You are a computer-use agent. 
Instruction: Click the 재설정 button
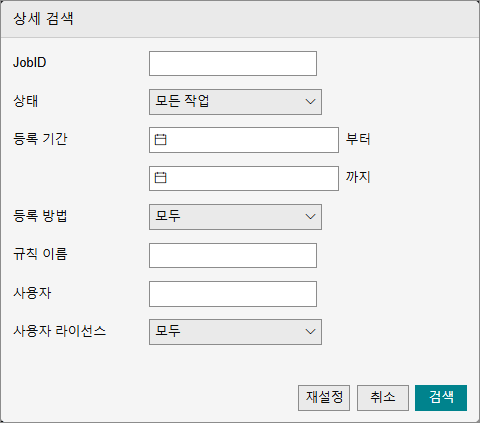click(x=324, y=398)
